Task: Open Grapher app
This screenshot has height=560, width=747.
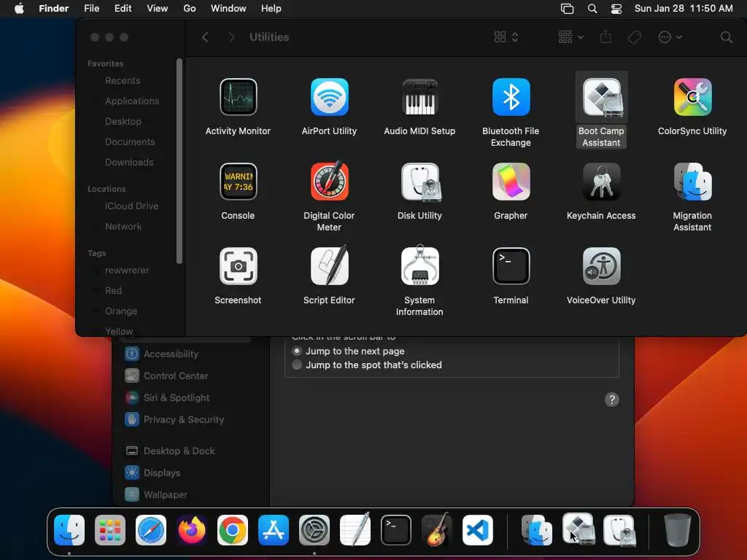Action: pyautogui.click(x=511, y=182)
